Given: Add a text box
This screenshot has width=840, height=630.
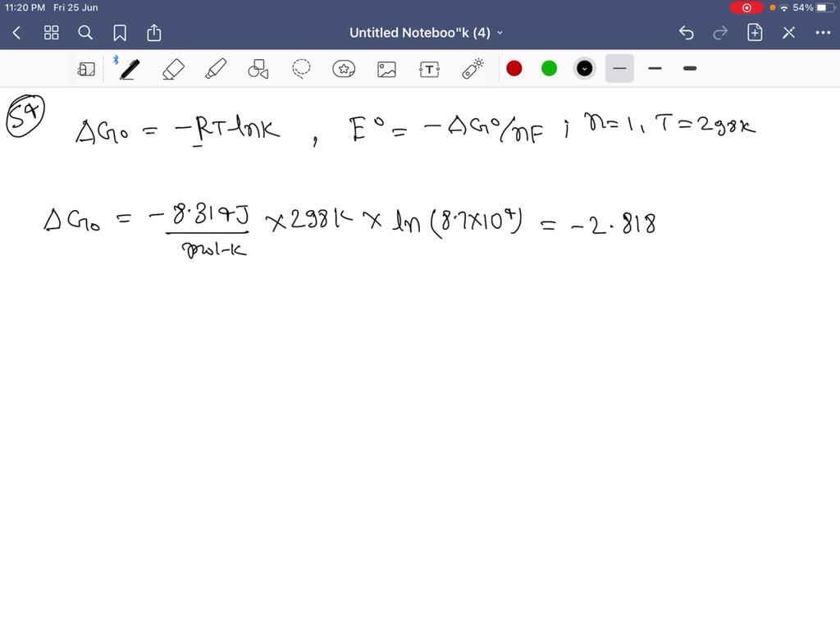Looking at the screenshot, I should click(x=429, y=69).
